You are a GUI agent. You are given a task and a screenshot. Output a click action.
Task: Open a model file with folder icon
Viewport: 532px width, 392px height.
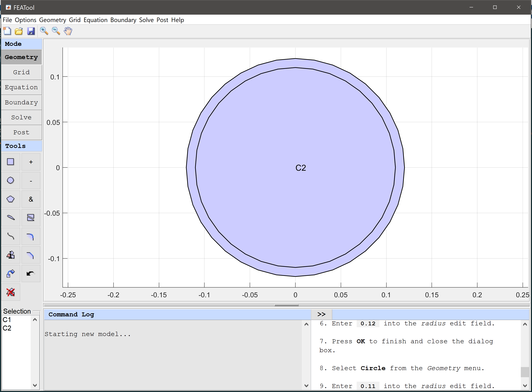click(x=19, y=31)
